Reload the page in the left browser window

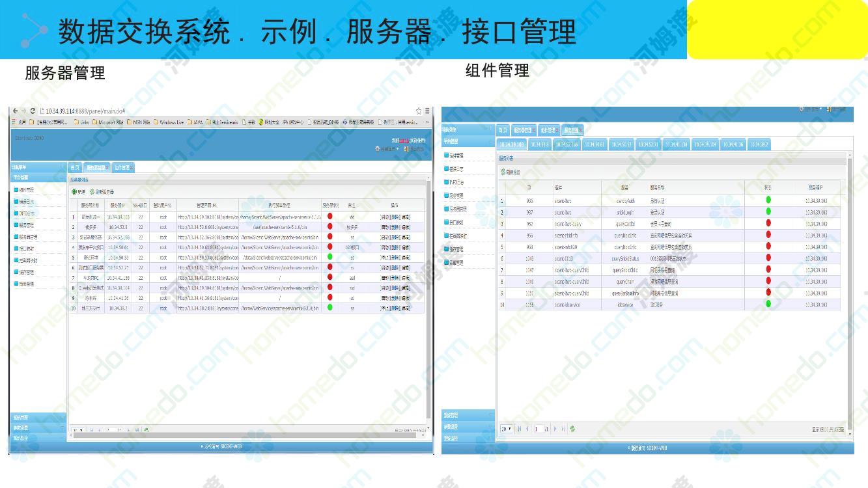(33, 111)
